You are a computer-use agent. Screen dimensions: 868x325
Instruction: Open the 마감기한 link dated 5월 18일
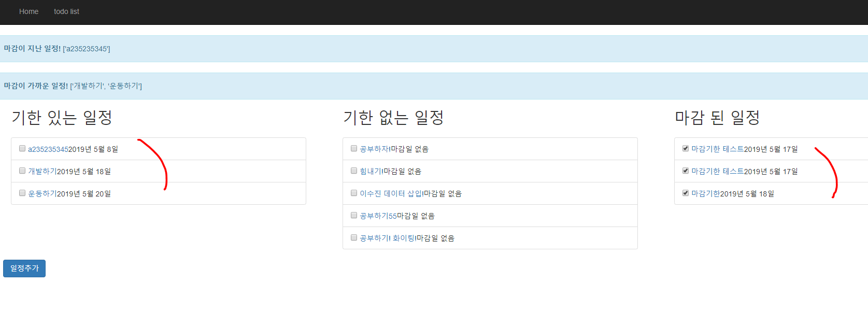(x=706, y=194)
